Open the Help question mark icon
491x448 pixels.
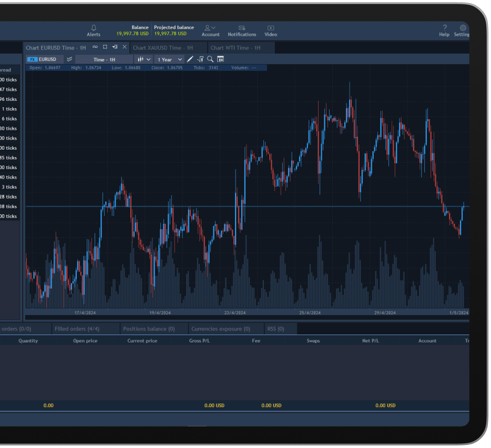[445, 27]
